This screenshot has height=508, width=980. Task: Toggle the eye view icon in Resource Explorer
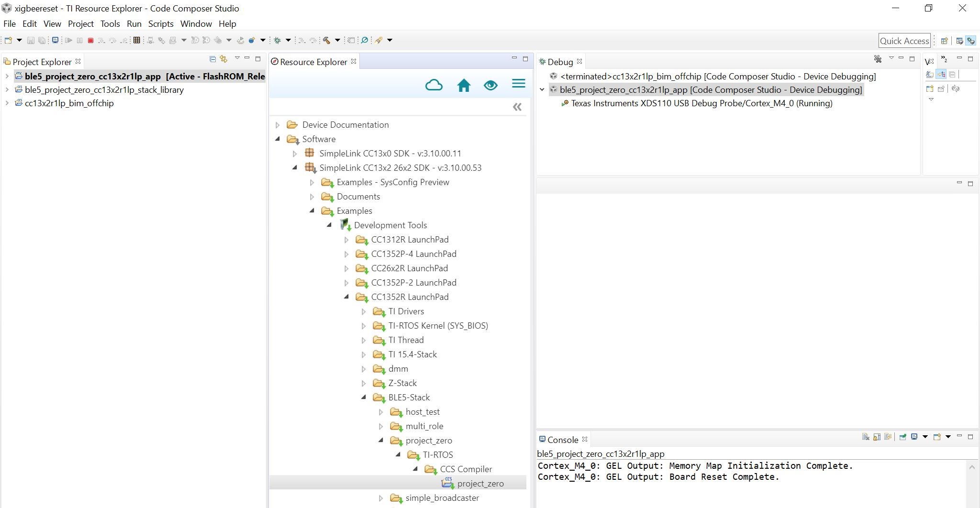pyautogui.click(x=490, y=85)
